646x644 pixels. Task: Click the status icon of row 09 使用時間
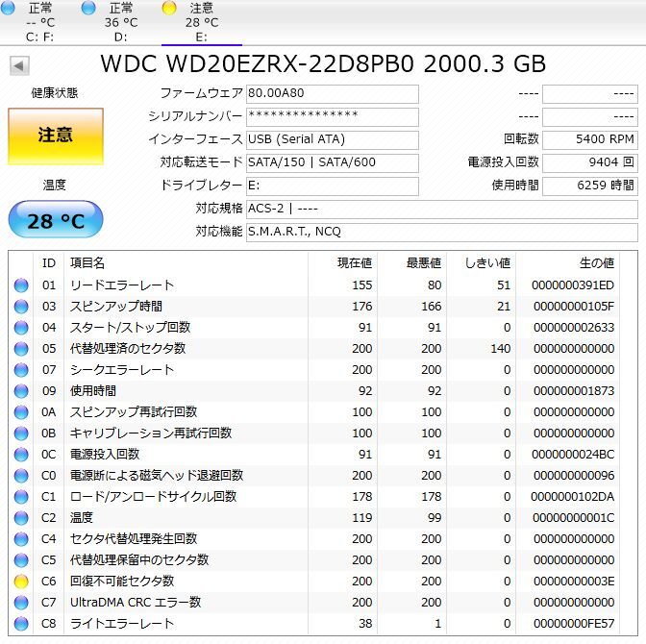[21, 391]
